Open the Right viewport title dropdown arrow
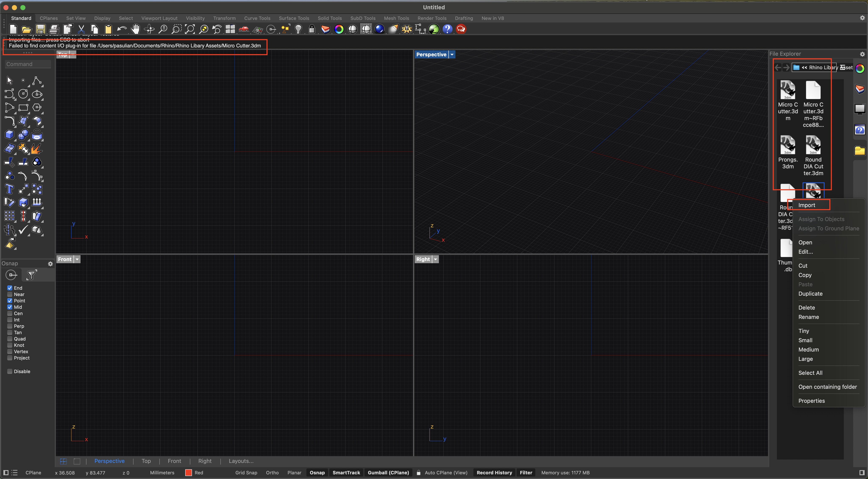 click(x=435, y=259)
